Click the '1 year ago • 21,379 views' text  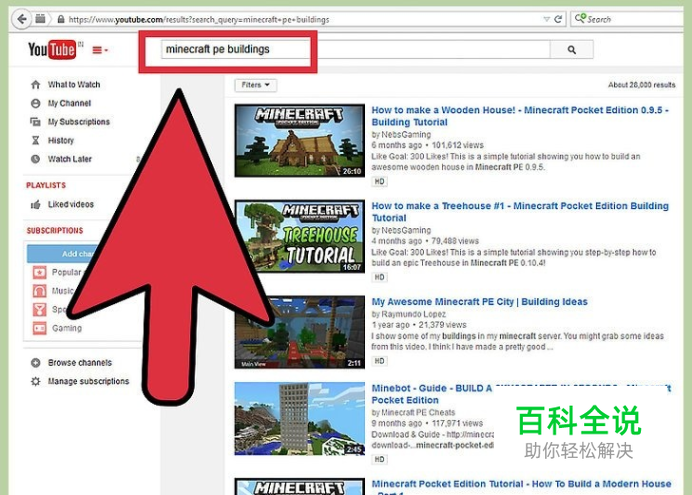[x=419, y=325]
